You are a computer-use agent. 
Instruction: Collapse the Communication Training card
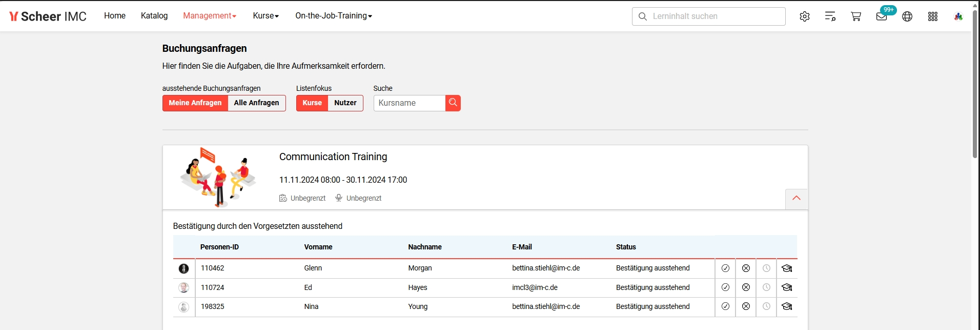[x=797, y=199]
